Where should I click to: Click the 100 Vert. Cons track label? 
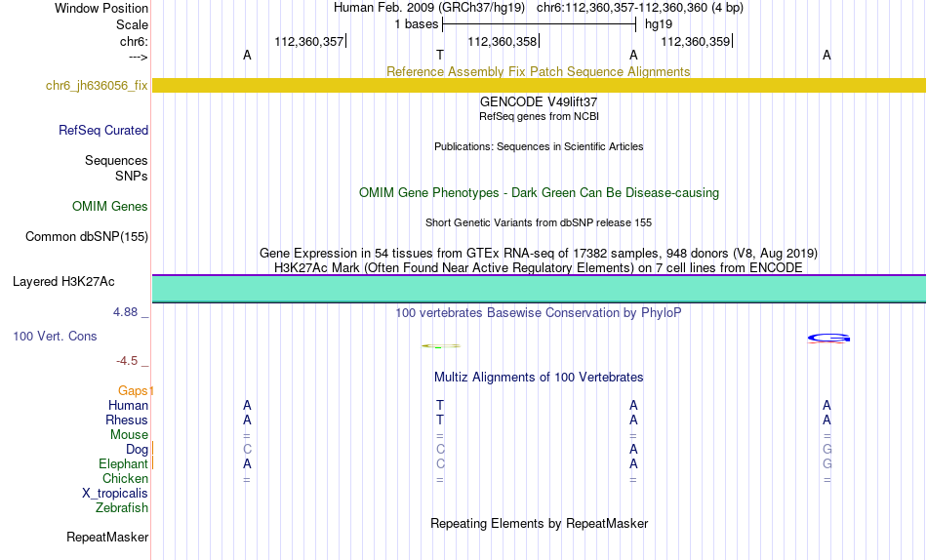[x=55, y=336]
